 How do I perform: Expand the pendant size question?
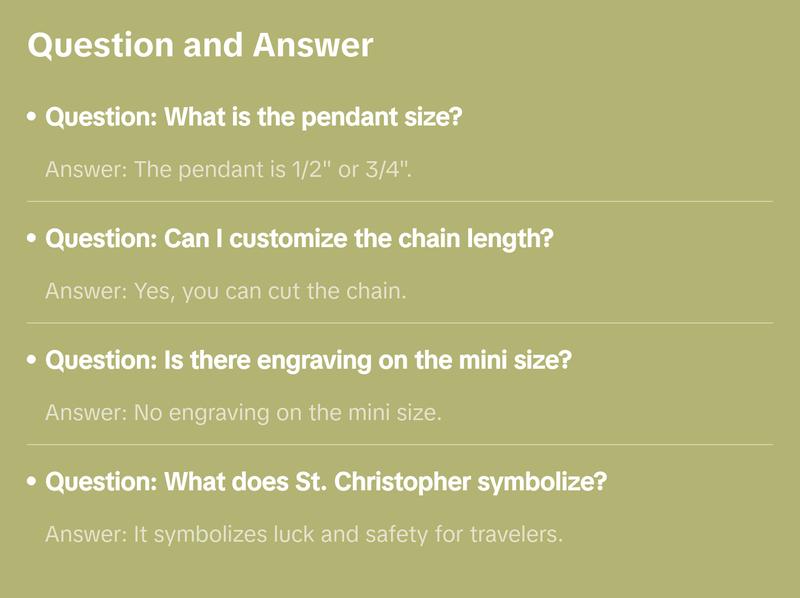[254, 117]
